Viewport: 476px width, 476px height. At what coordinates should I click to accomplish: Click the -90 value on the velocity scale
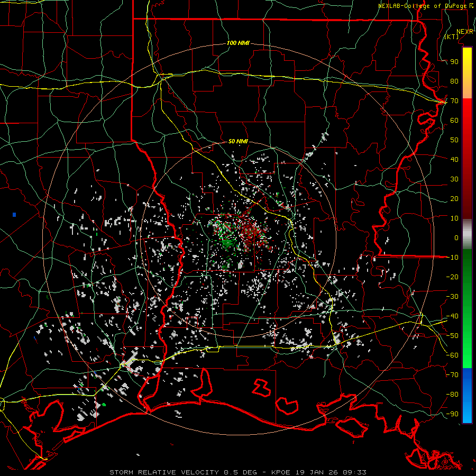pos(452,414)
